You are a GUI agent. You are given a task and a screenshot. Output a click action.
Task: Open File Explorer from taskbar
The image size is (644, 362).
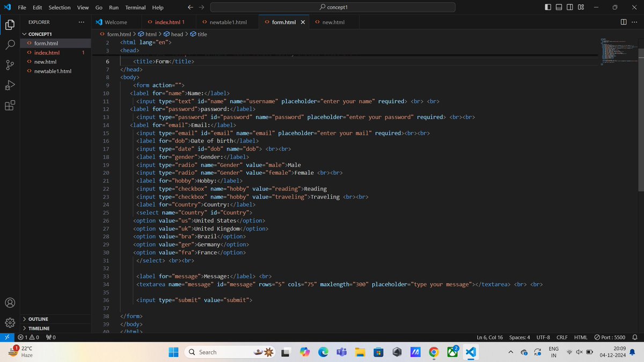(360, 352)
